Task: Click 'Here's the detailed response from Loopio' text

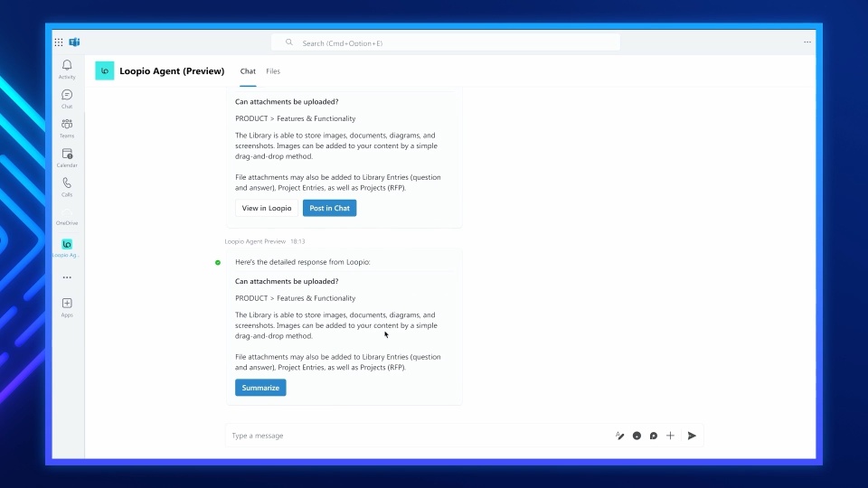Action: (x=303, y=262)
